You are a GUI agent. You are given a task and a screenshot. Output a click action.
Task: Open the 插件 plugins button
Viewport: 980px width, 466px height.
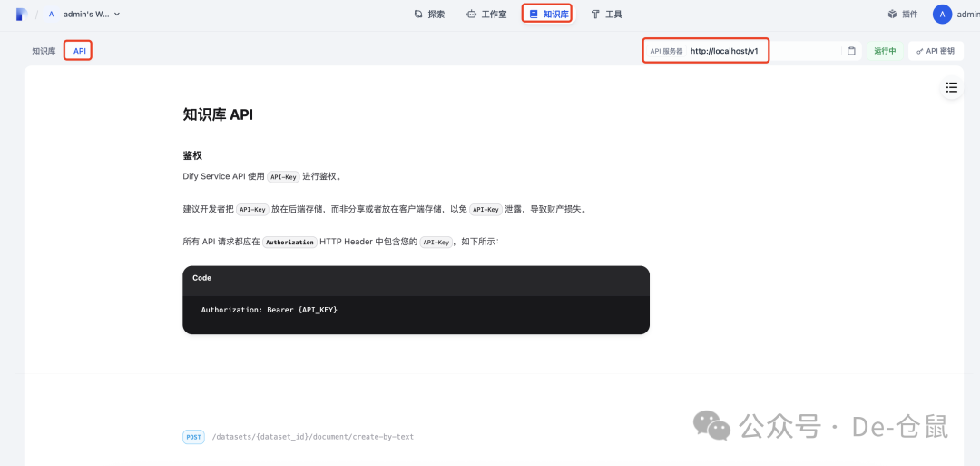[x=903, y=15]
